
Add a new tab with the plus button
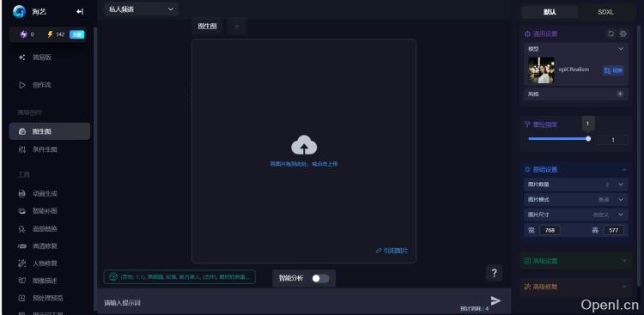pyautogui.click(x=237, y=27)
